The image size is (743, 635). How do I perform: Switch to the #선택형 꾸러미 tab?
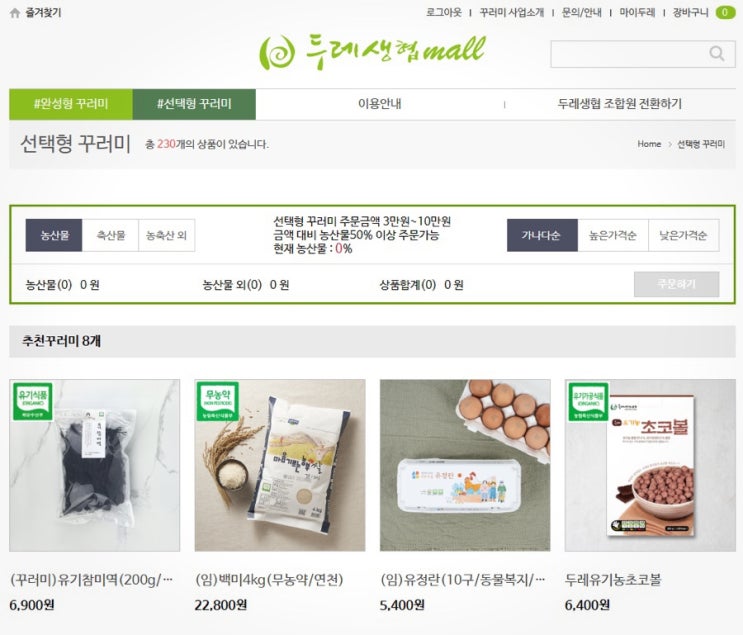(194, 104)
